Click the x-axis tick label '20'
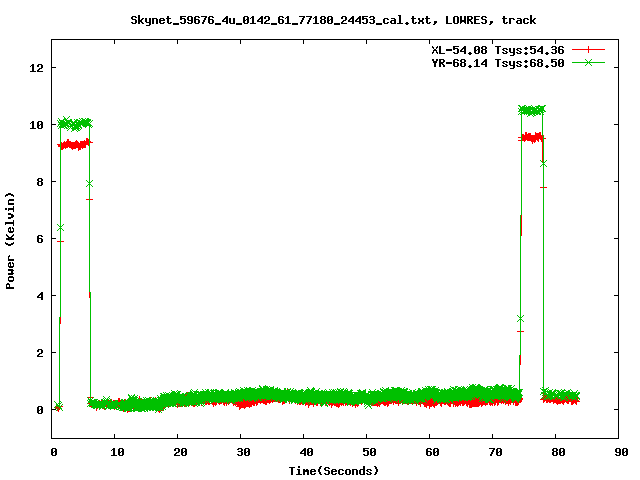The height and width of the screenshot is (480, 640). [180, 452]
